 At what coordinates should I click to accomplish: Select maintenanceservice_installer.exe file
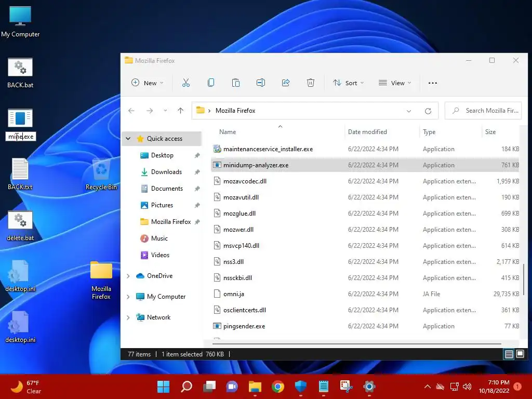(x=365, y=149)
